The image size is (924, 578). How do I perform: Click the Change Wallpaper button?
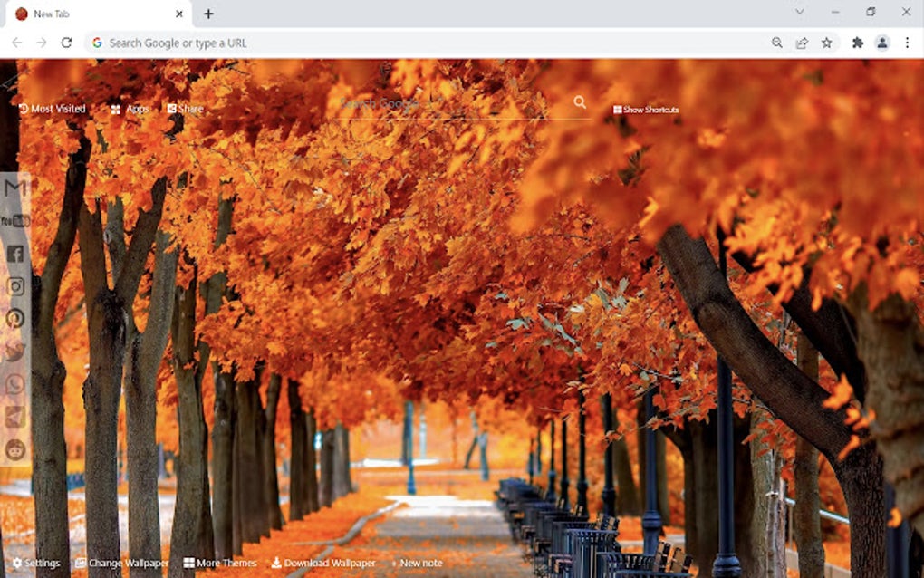123,563
